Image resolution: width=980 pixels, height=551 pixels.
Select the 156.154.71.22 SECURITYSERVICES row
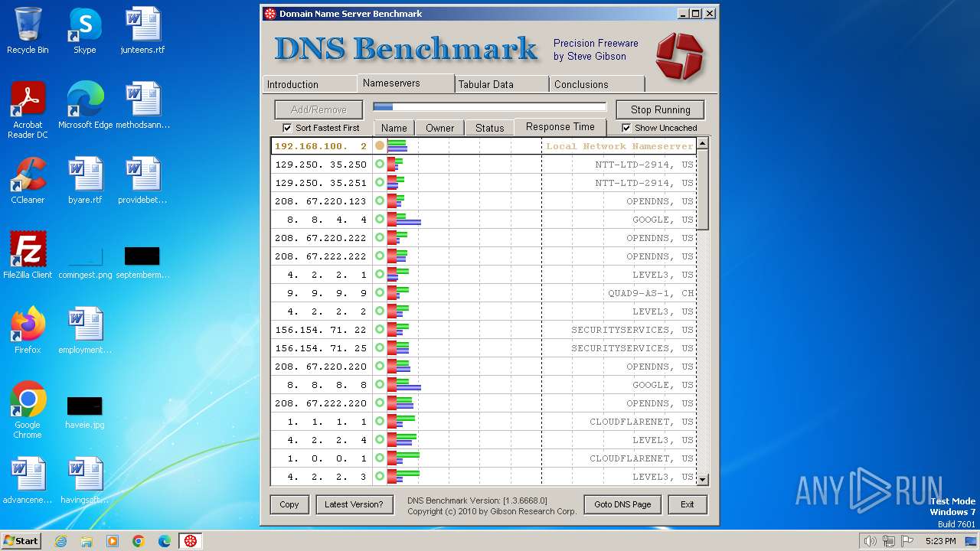click(x=483, y=329)
